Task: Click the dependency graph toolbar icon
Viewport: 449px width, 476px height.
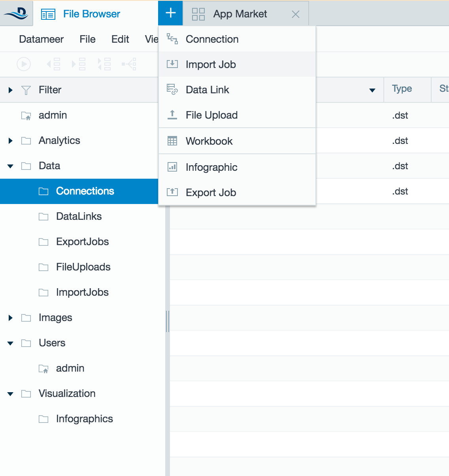Action: 129,64
